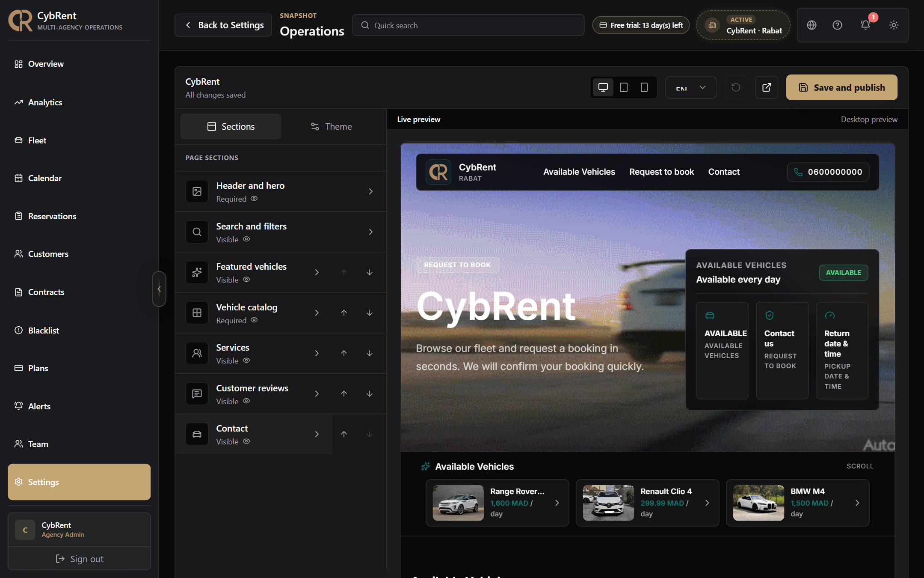
Task: Move Customer reviews section up
Action: point(344,393)
